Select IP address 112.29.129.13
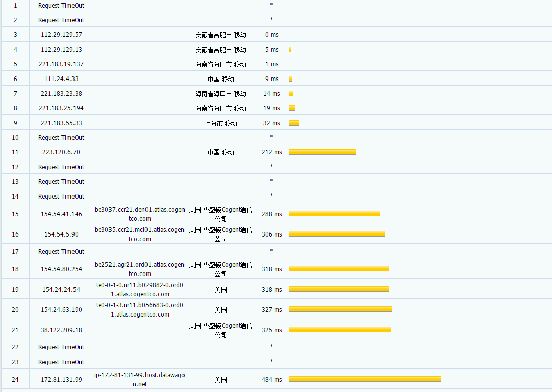The image size is (552, 392). 61,50
